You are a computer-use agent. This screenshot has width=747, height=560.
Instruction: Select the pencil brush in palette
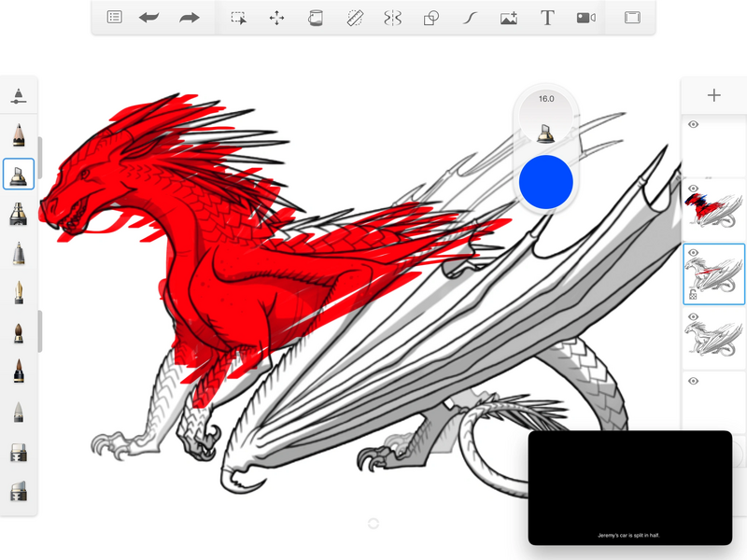(19, 135)
